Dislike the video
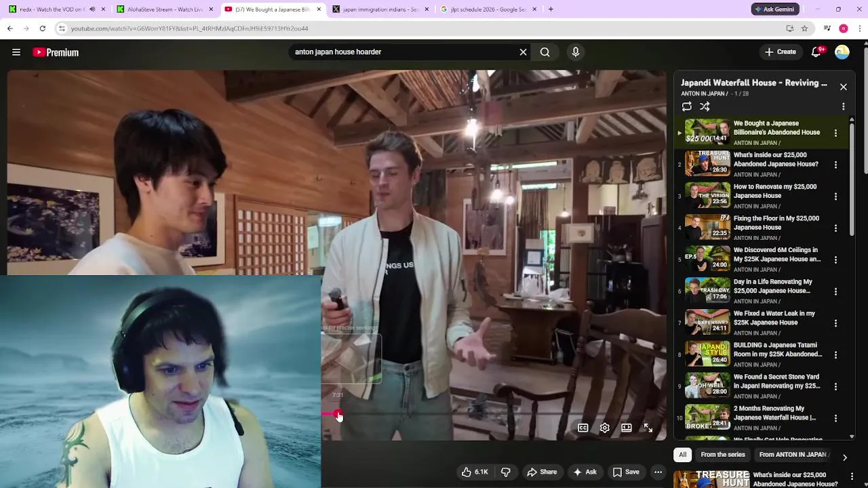Image resolution: width=868 pixels, height=488 pixels. tap(505, 472)
